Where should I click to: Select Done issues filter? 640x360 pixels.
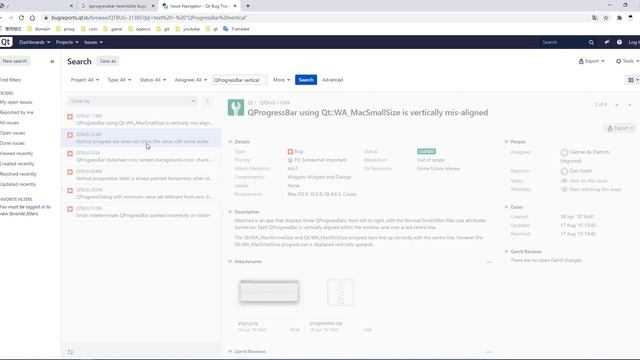(x=12, y=143)
